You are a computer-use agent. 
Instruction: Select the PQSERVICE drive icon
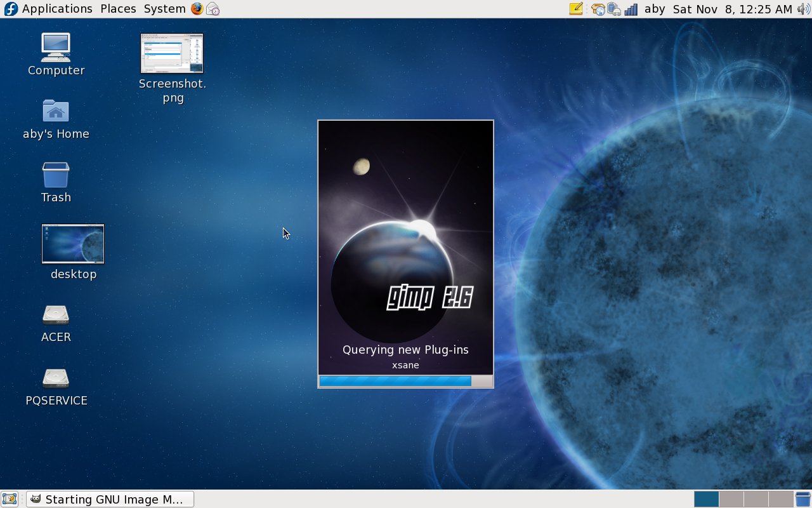coord(56,387)
